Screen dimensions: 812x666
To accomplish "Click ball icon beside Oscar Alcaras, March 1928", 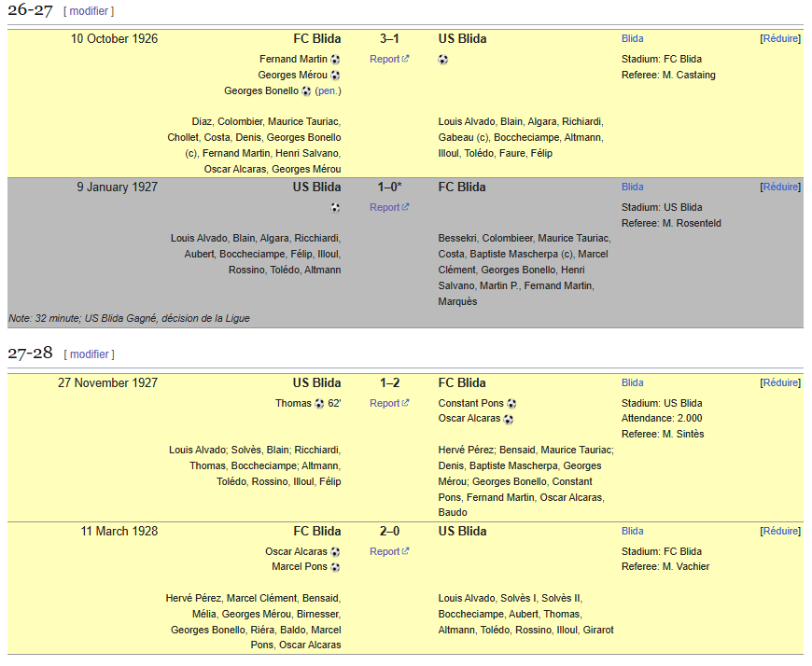I will point(335,552).
